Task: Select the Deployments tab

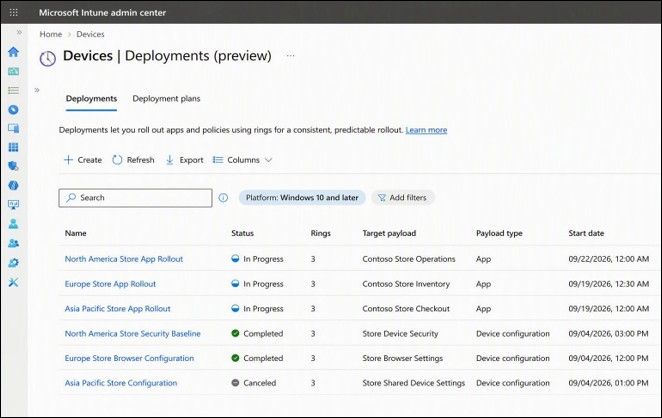Action: tap(91, 99)
